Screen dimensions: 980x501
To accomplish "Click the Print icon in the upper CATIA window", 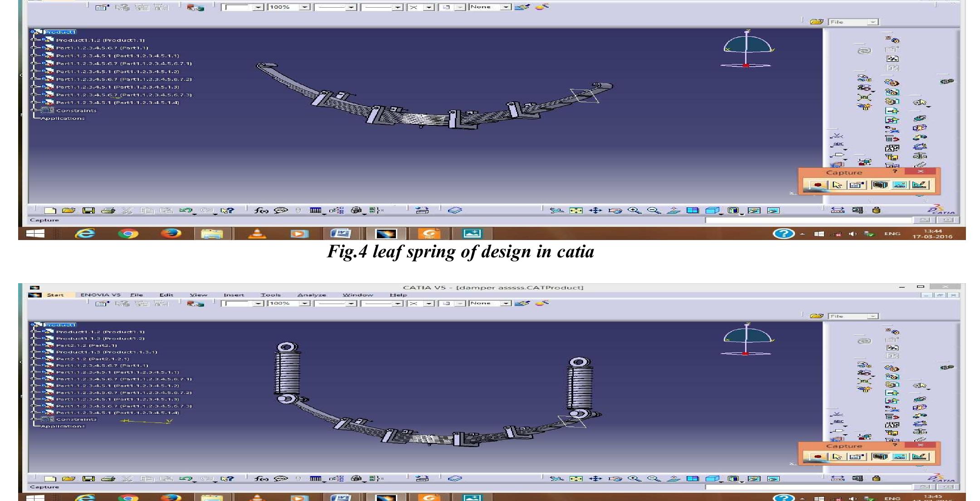I will (x=108, y=211).
